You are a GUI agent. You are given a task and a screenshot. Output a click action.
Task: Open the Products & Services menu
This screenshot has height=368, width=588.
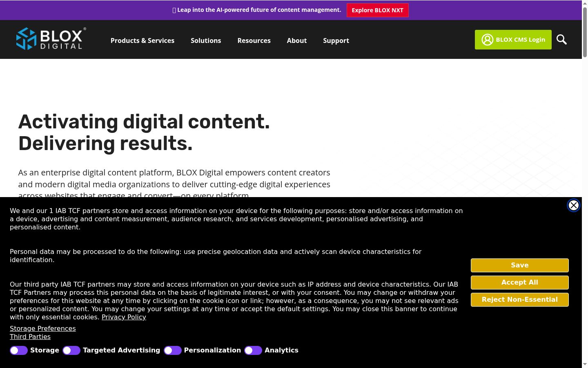coord(143,40)
